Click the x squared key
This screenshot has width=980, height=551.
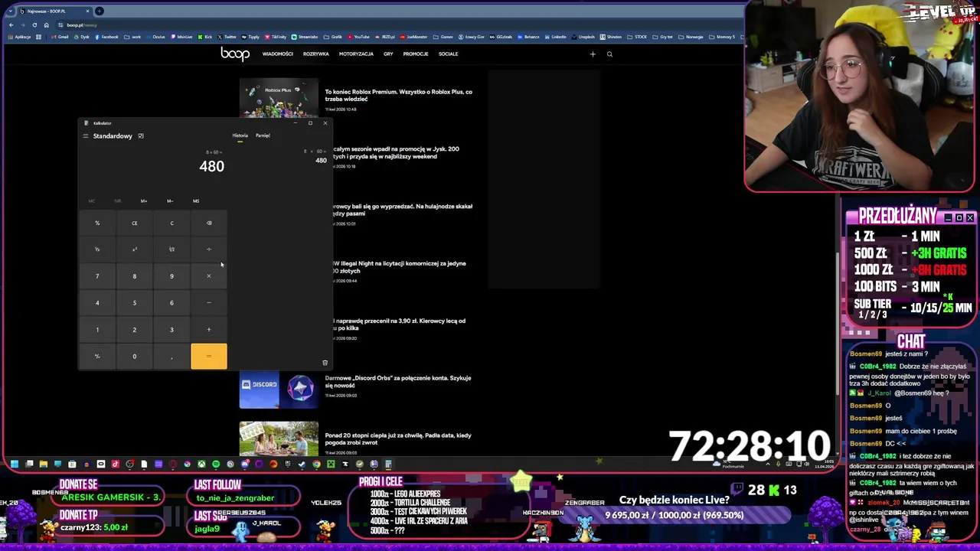[134, 249]
